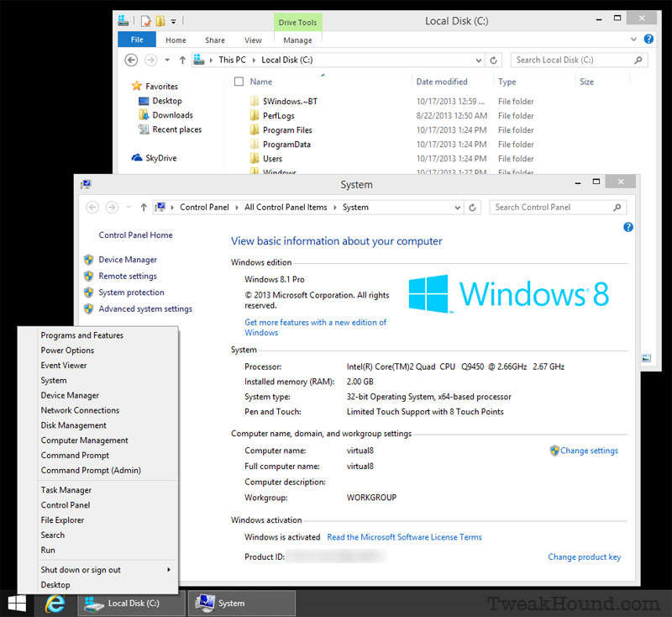Click Remote settings in the sidebar
This screenshot has width=672, height=617.
point(128,276)
